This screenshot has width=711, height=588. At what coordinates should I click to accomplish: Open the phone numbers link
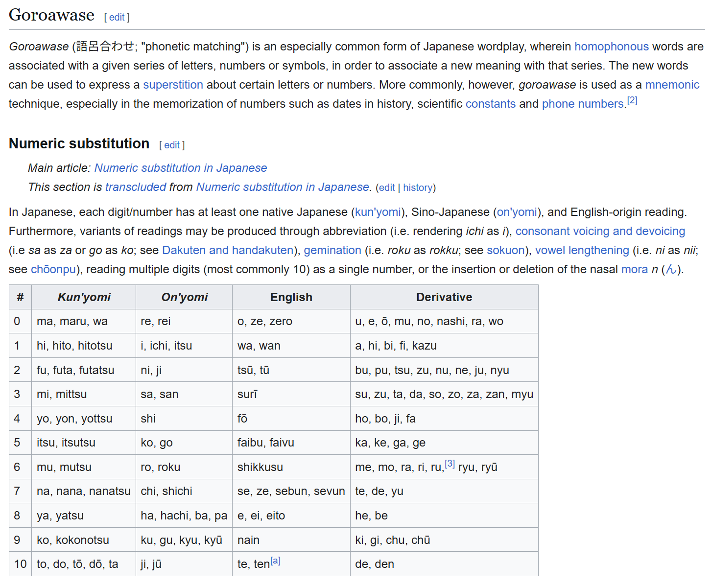click(583, 104)
